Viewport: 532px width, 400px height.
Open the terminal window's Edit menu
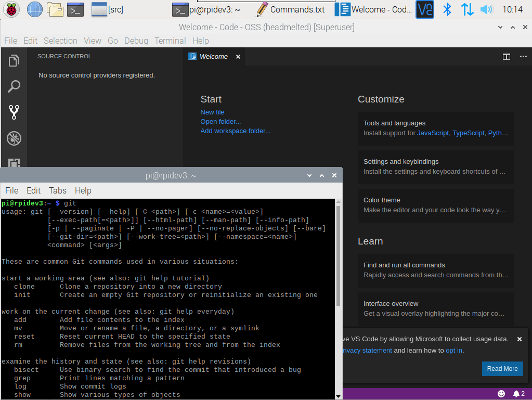click(x=34, y=190)
